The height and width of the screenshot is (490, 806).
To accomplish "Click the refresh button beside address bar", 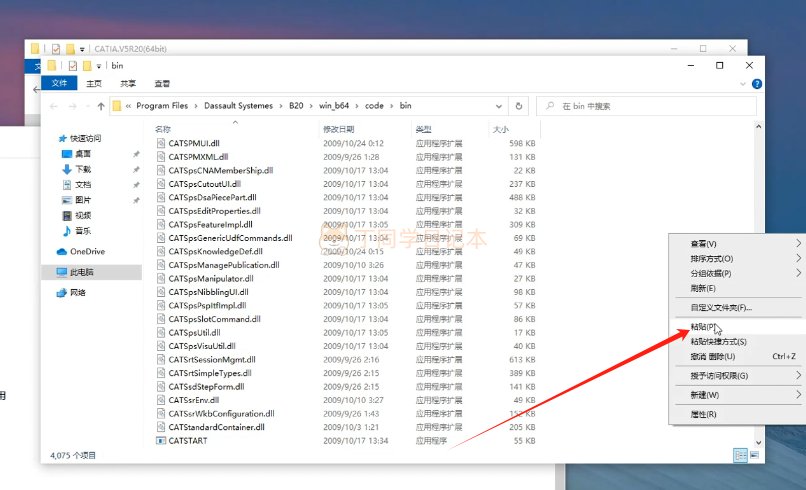I will pos(518,106).
